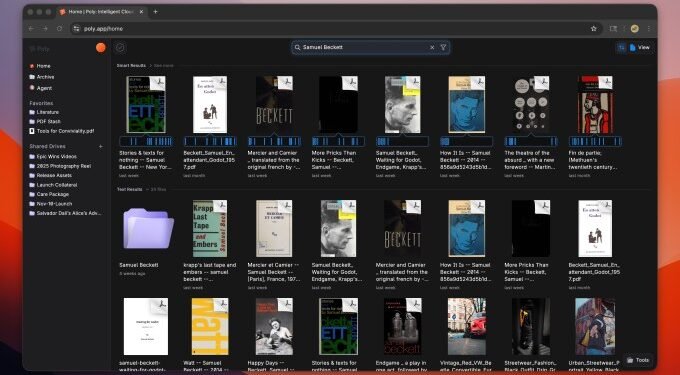The height and width of the screenshot is (375, 680).
Task: Open Release Assets shared drive
Action: tap(50, 176)
